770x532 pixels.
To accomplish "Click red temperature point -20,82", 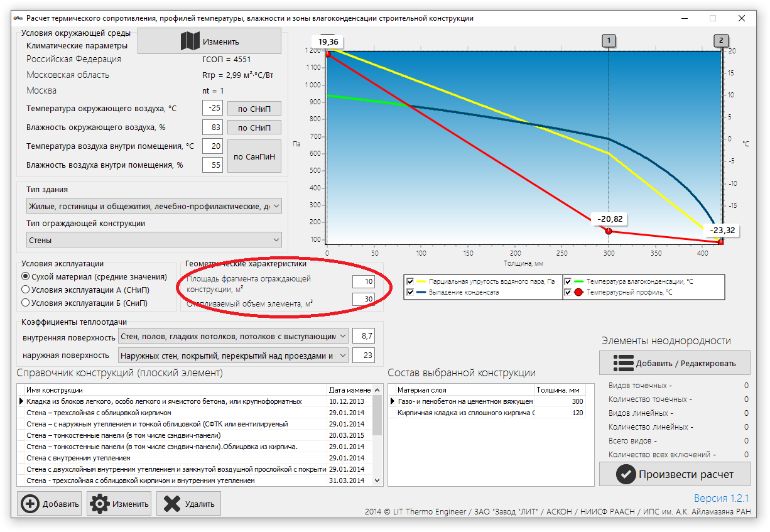I will tap(608, 231).
